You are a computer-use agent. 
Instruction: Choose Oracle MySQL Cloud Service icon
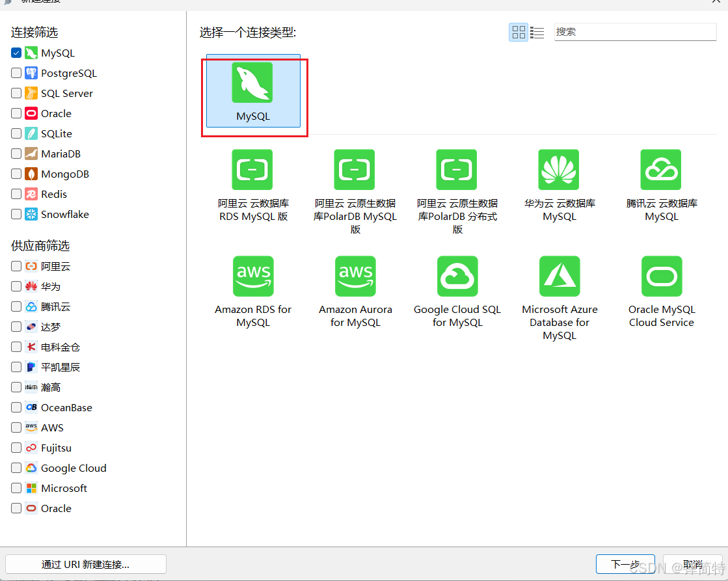click(x=662, y=277)
